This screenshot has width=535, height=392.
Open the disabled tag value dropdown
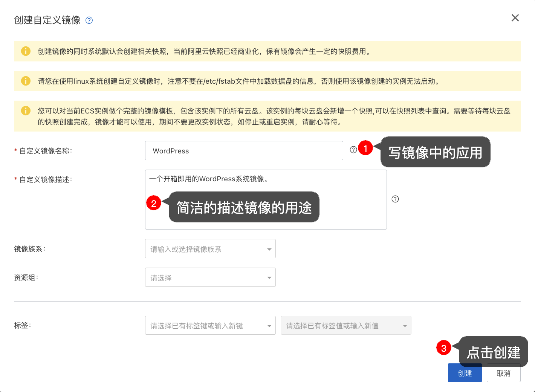point(346,326)
